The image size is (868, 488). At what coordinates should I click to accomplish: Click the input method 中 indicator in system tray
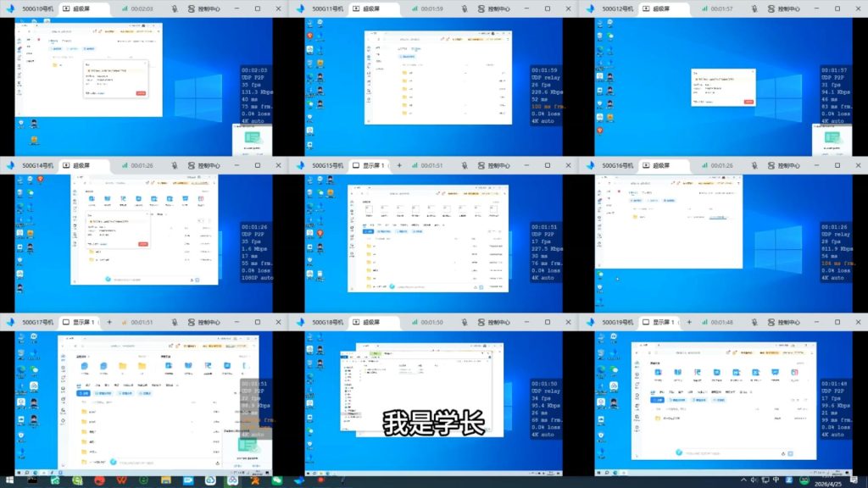[x=776, y=480]
